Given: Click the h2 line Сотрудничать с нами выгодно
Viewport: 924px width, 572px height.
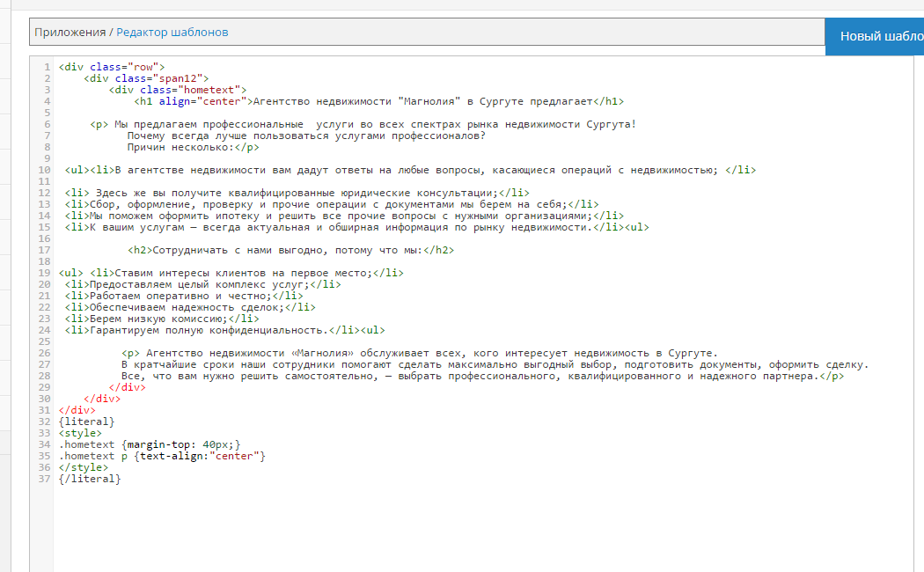Looking at the screenshot, I should coord(291,251).
